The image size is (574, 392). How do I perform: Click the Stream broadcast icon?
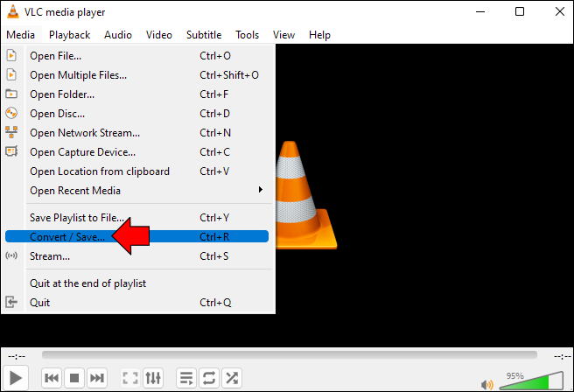coord(11,255)
